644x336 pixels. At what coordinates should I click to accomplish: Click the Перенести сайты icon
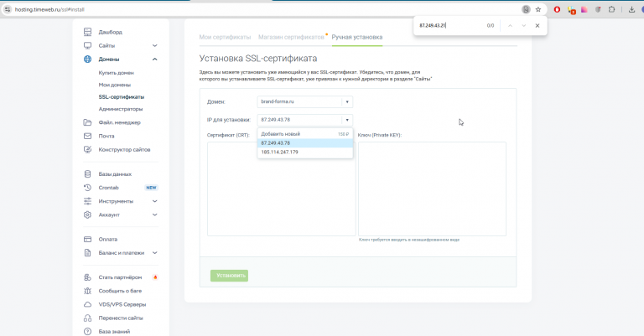[87, 318]
